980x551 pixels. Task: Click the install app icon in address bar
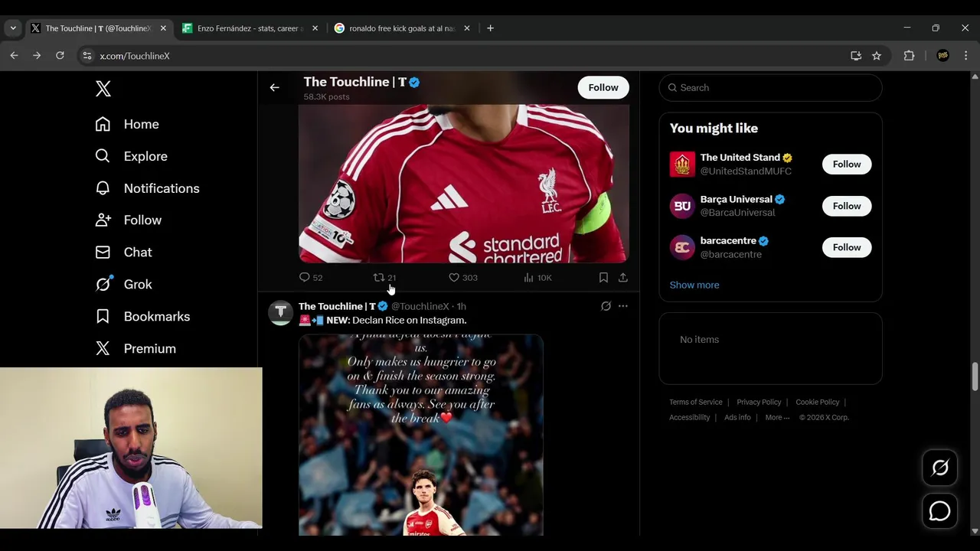(x=856, y=56)
